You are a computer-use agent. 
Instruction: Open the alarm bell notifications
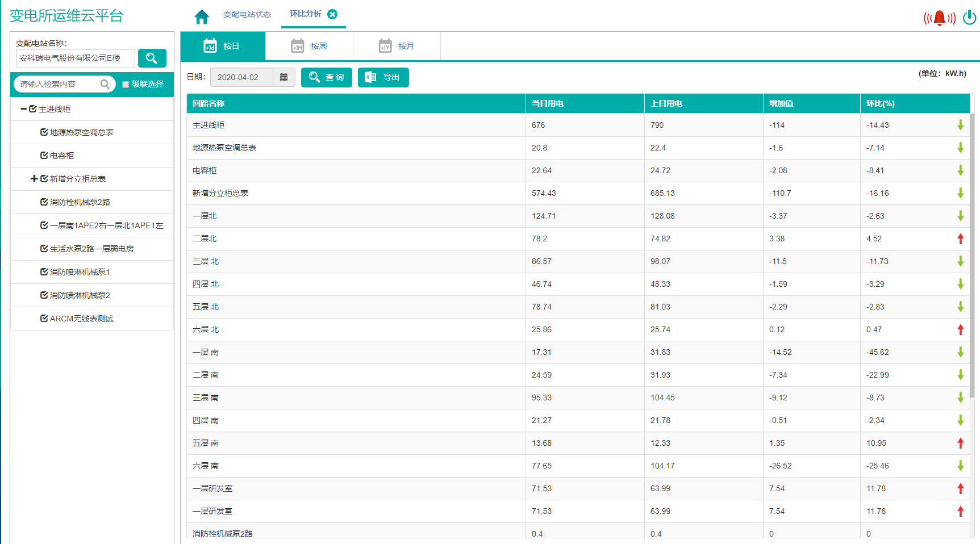coord(940,18)
